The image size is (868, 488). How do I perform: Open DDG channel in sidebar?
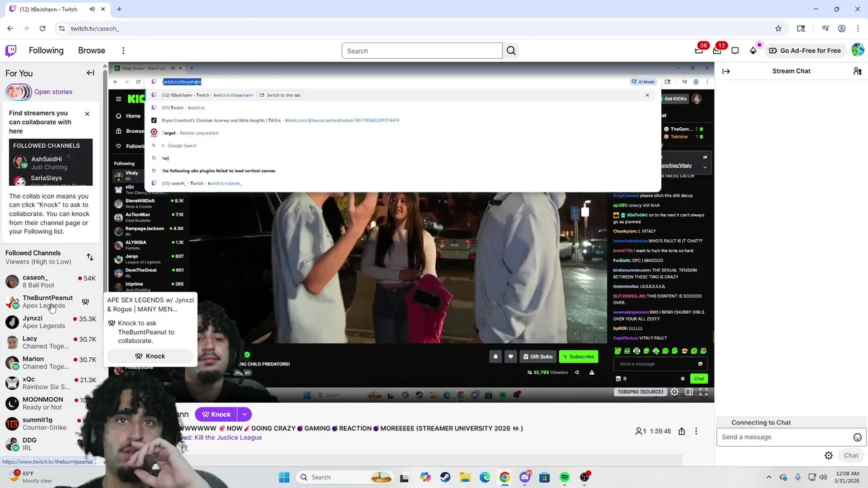tap(50, 444)
